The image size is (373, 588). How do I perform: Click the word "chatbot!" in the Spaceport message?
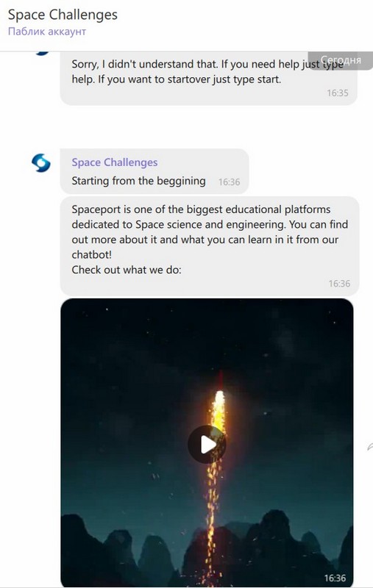pos(91,254)
